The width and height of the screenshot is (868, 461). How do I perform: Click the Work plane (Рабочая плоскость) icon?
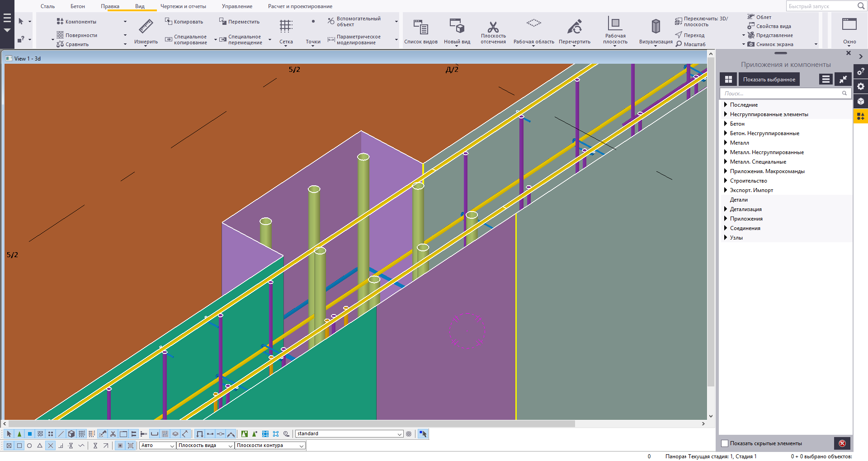615,25
